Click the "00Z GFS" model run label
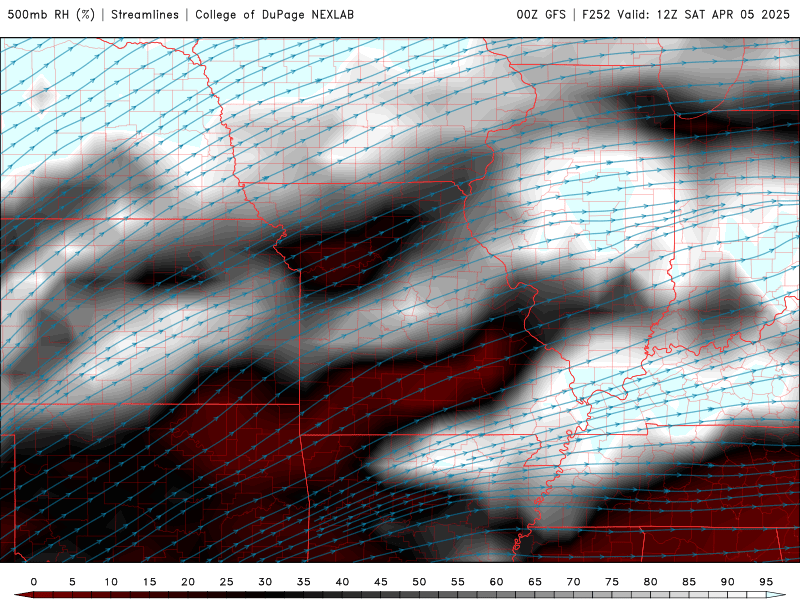This screenshot has height=600, width=800. [541, 15]
